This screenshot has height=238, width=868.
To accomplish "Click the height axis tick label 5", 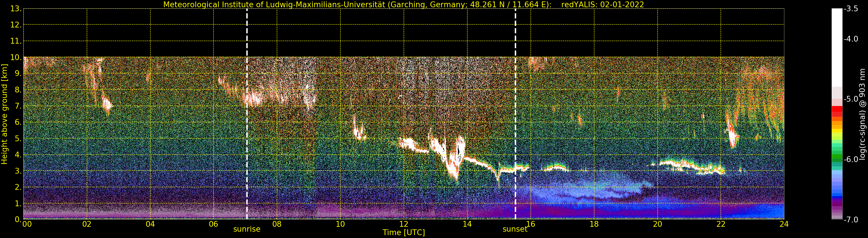I will (x=18, y=139).
